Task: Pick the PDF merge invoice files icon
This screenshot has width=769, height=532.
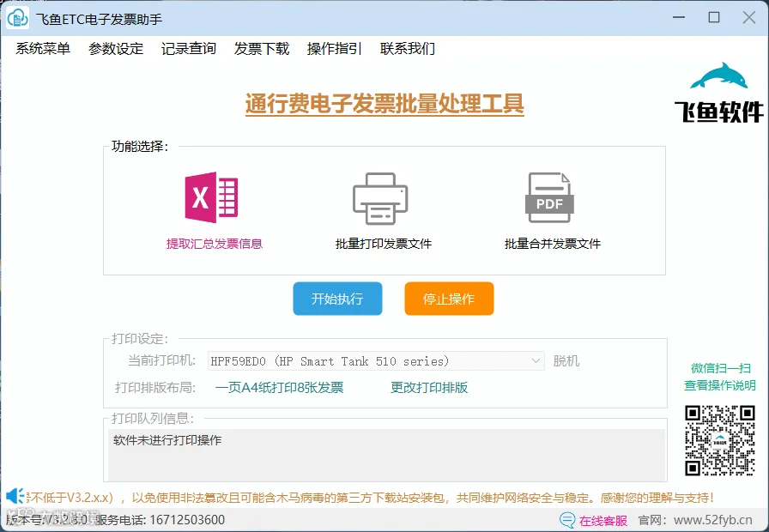Action: pos(549,197)
